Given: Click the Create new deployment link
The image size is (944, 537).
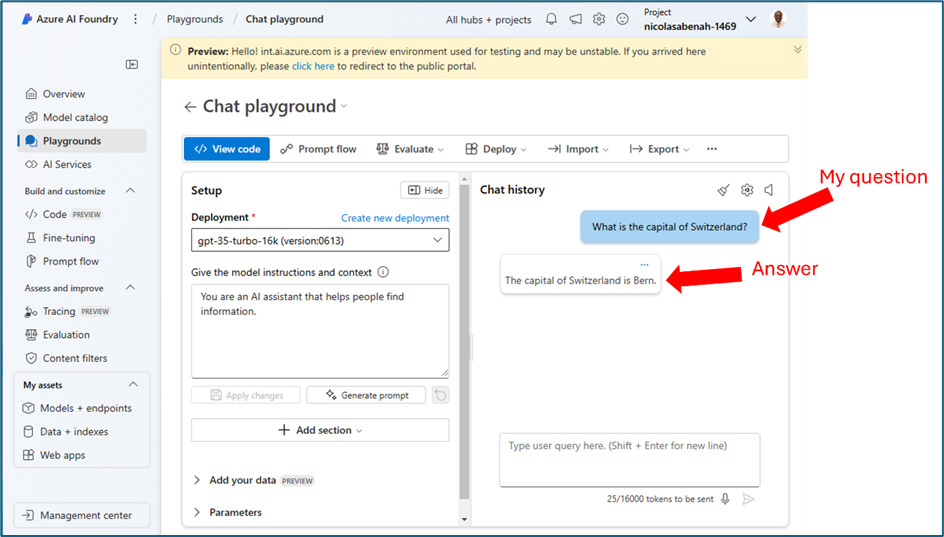Looking at the screenshot, I should coord(395,218).
